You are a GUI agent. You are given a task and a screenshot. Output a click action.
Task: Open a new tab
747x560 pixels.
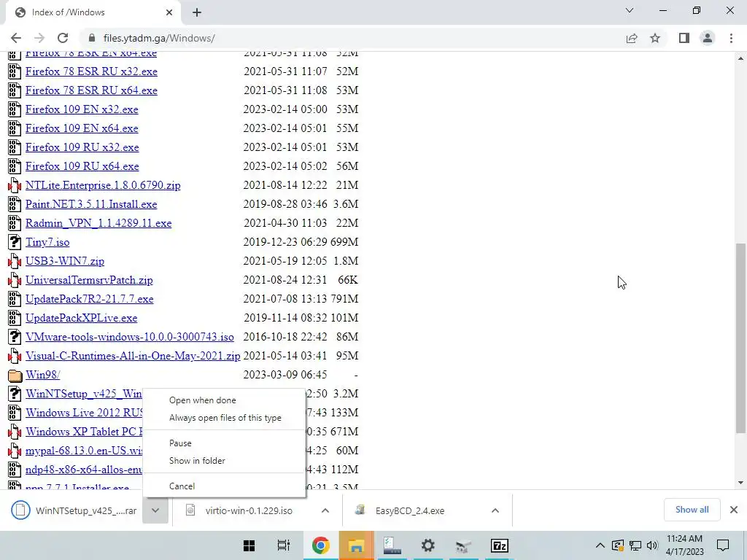click(197, 12)
